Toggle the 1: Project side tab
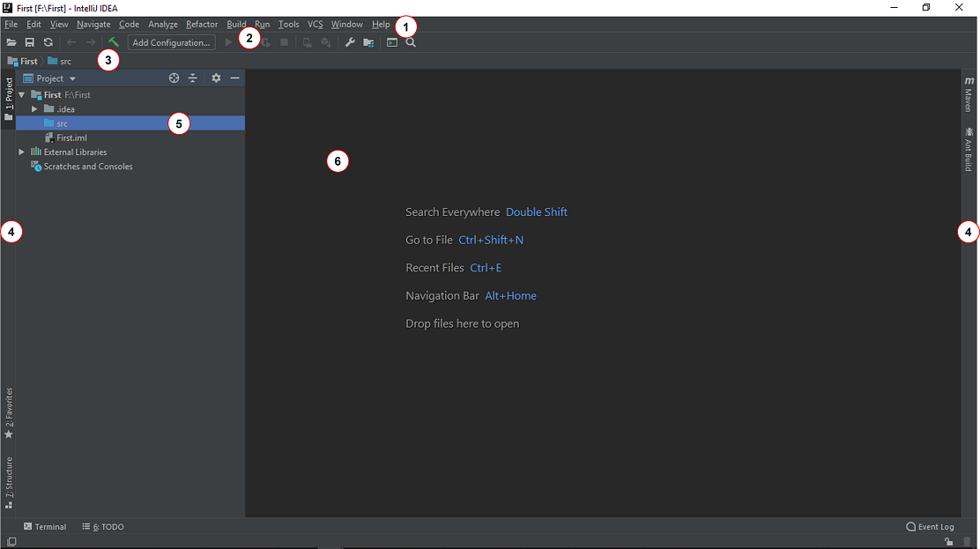Image resolution: width=980 pixels, height=549 pixels. (9, 100)
